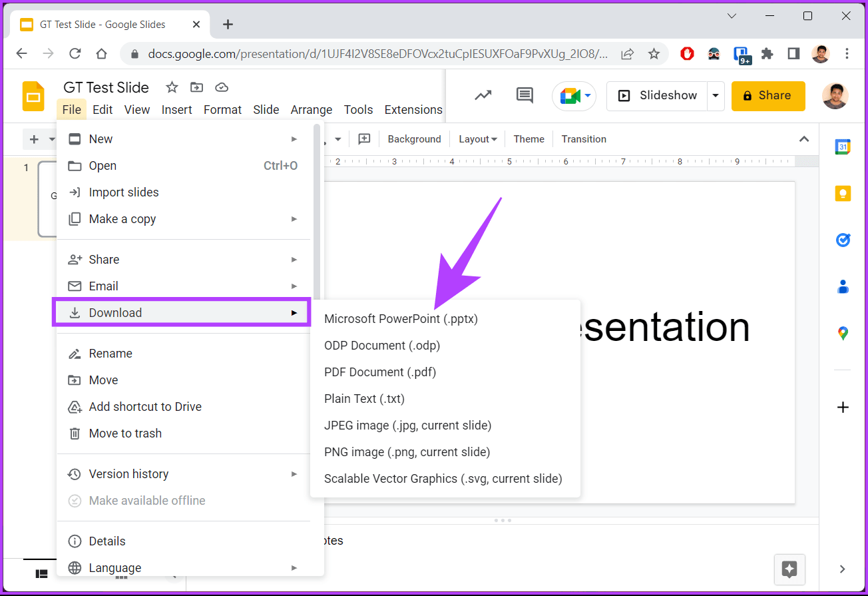Click the Explore sparkle icon
The image size is (868, 596).
pos(789,569)
